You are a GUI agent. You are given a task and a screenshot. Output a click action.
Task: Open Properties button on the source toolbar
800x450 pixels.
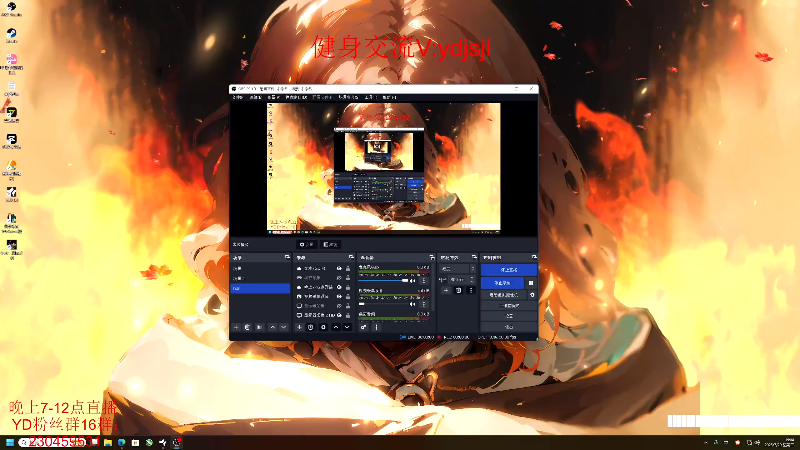(x=307, y=244)
